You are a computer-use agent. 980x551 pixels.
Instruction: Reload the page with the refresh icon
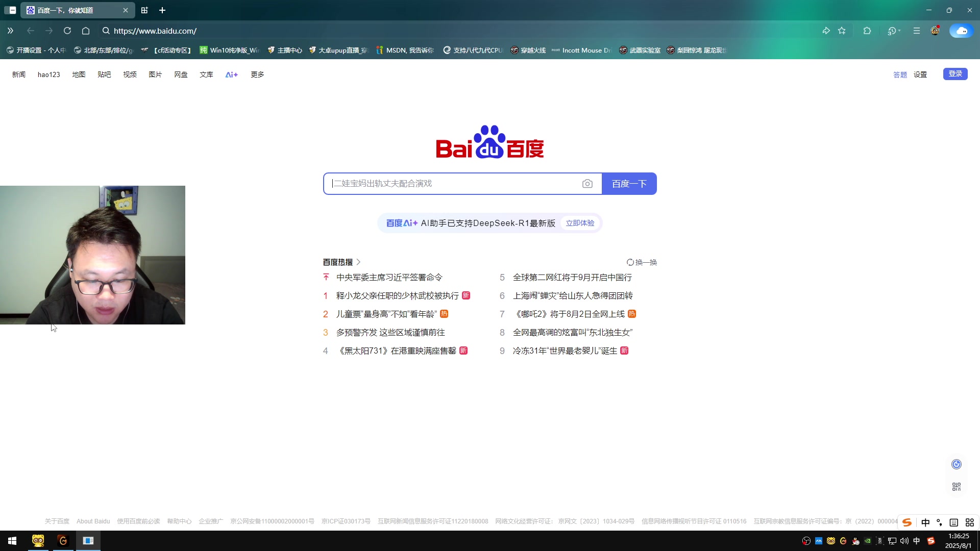67,31
